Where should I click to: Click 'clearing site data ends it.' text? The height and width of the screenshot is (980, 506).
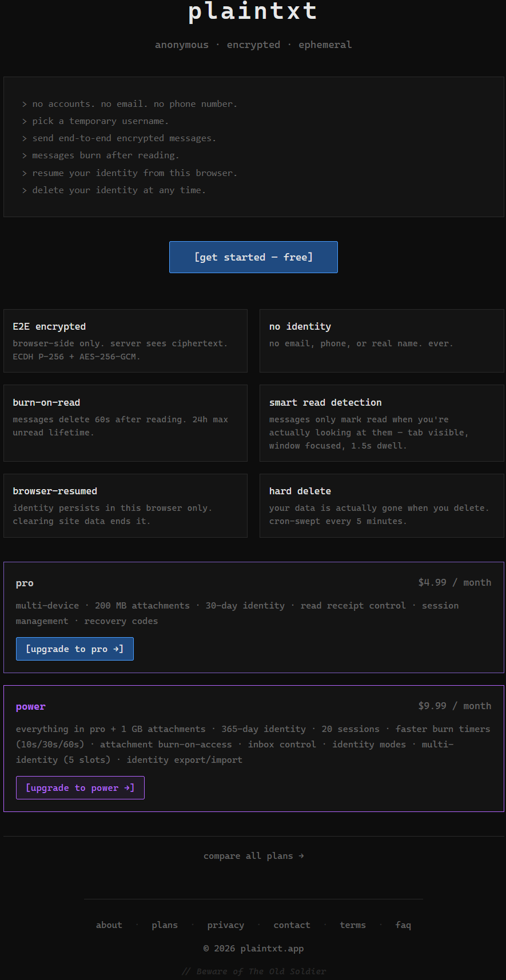(81, 521)
